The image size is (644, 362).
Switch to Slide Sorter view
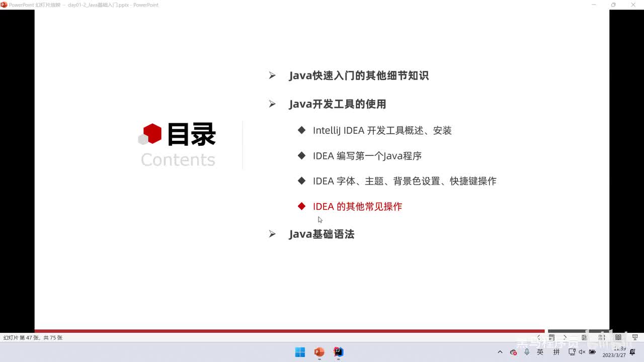(x=602, y=337)
